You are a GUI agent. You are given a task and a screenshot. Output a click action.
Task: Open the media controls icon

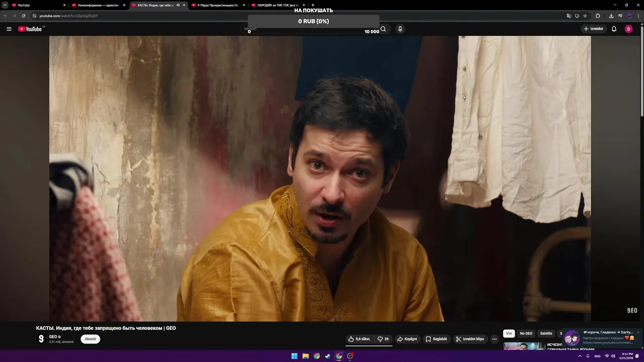[620, 16]
